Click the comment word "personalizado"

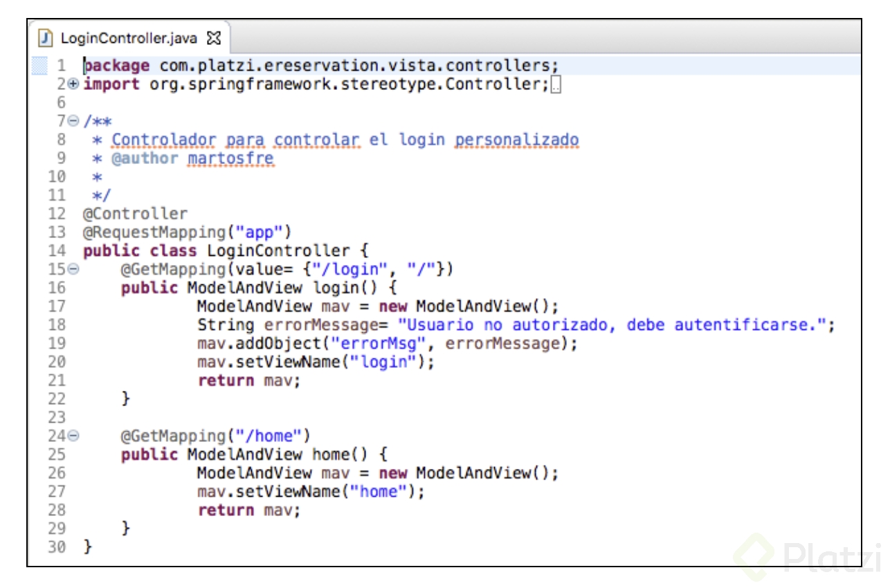[516, 140]
